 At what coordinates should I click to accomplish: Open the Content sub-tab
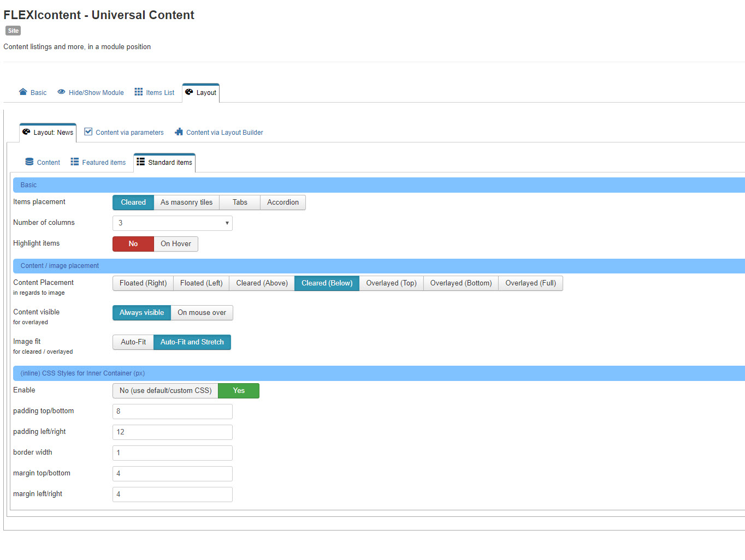pos(43,163)
